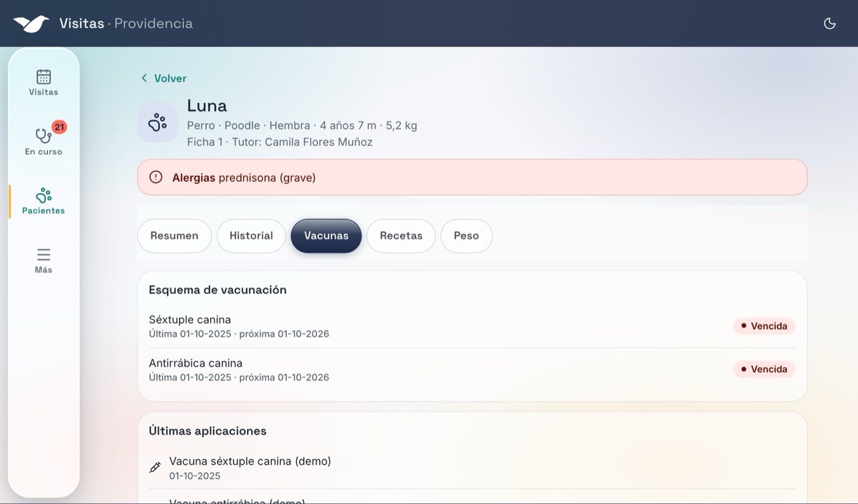Click the Esquema de vacunación heading
The height and width of the screenshot is (504, 858).
(x=218, y=290)
